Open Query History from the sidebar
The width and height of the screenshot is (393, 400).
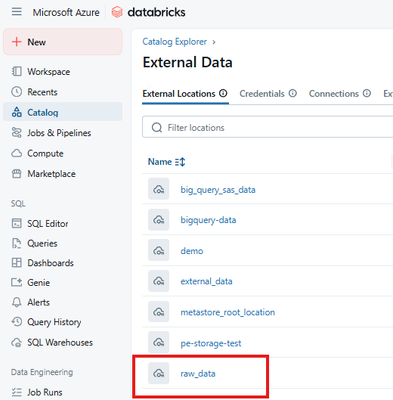(63, 322)
